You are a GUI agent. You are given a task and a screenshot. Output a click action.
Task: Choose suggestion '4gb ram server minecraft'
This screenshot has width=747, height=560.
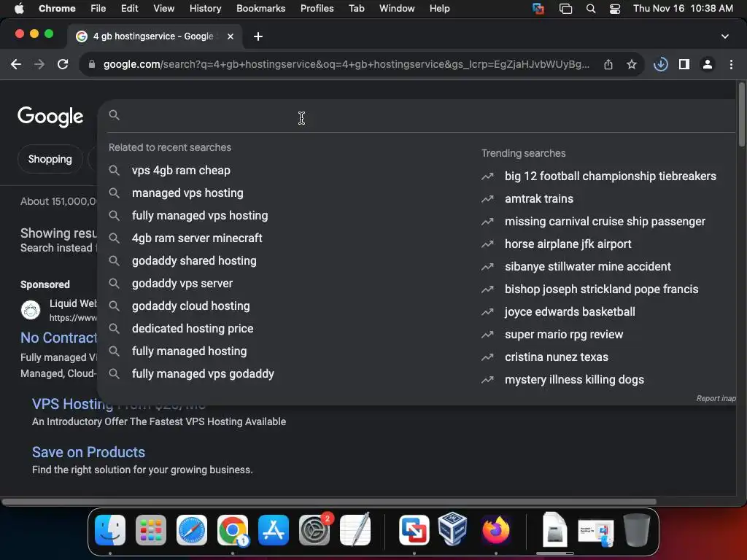coord(197,238)
